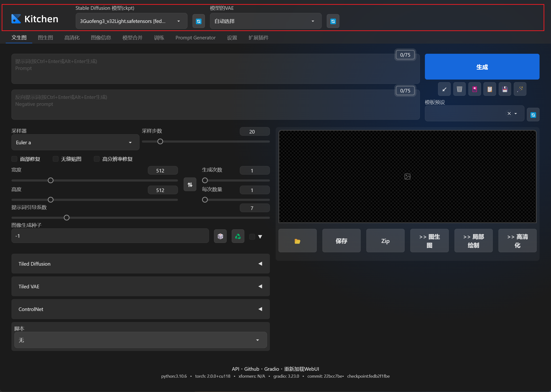Image resolution: width=551 pixels, height=392 pixels.
Task: Open the Euler a sampler dropdown
Action: coord(75,142)
